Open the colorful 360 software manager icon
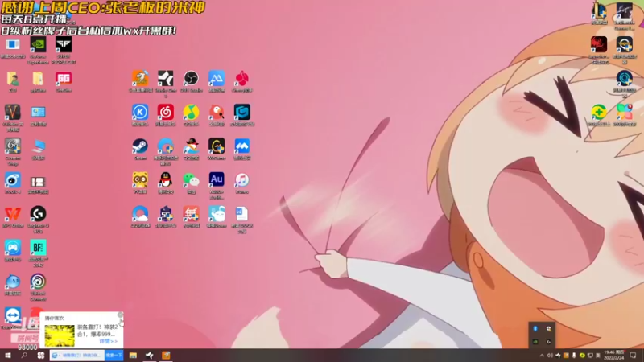644x362 pixels. point(625,113)
